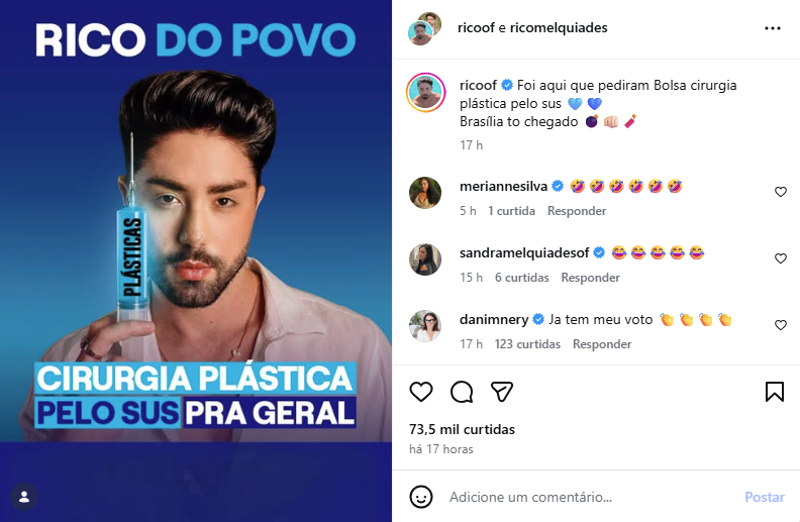
Task: Save post with bookmark icon
Action: pyautogui.click(x=774, y=392)
